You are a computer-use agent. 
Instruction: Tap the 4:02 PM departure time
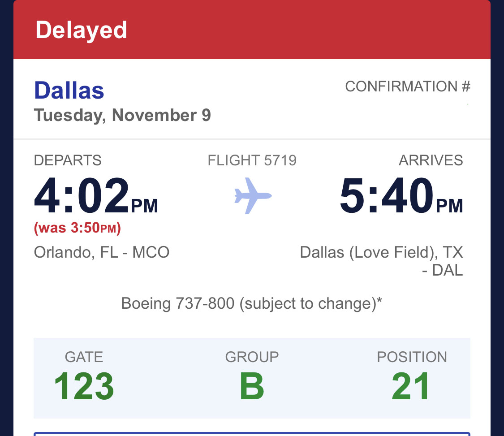coord(96,198)
